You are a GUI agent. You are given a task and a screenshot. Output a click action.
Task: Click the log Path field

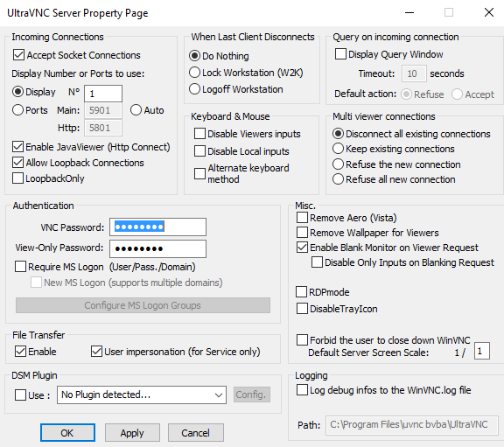click(x=412, y=425)
